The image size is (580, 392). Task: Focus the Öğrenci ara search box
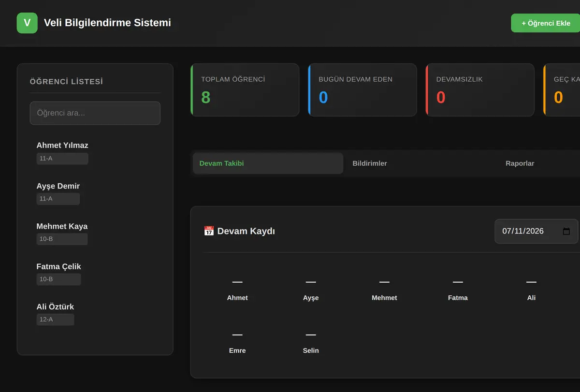[x=95, y=113]
